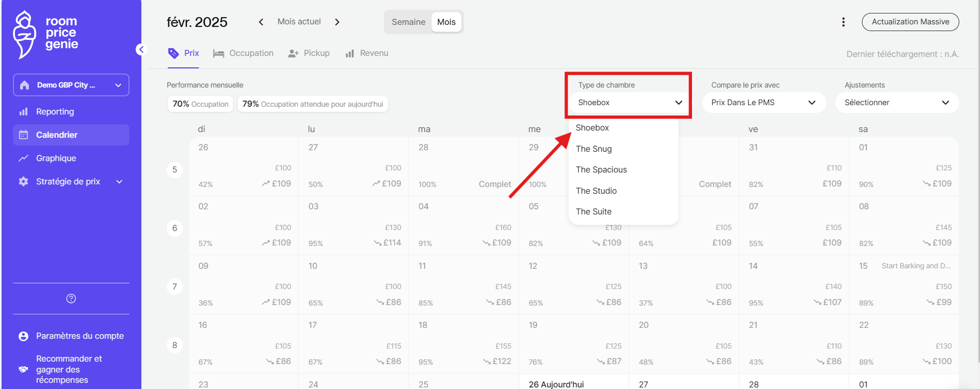Select The Studio room type option

point(596,191)
